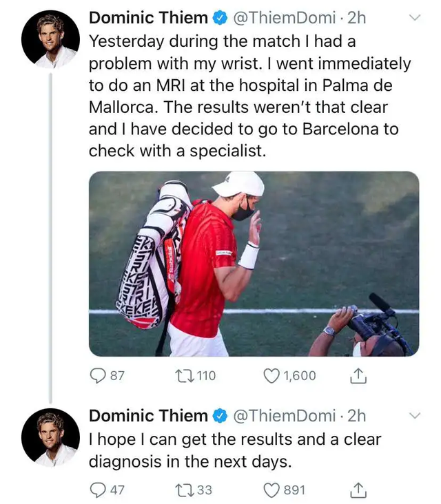Share the second tweet about diagnosis

tap(358, 490)
